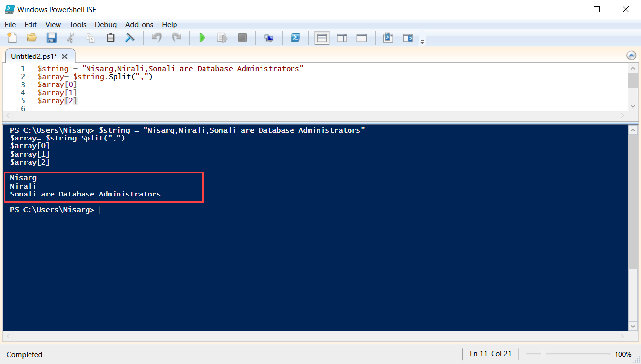Close the Untitled2.ps1 tab
The width and height of the screenshot is (641, 364).
pyautogui.click(x=64, y=56)
